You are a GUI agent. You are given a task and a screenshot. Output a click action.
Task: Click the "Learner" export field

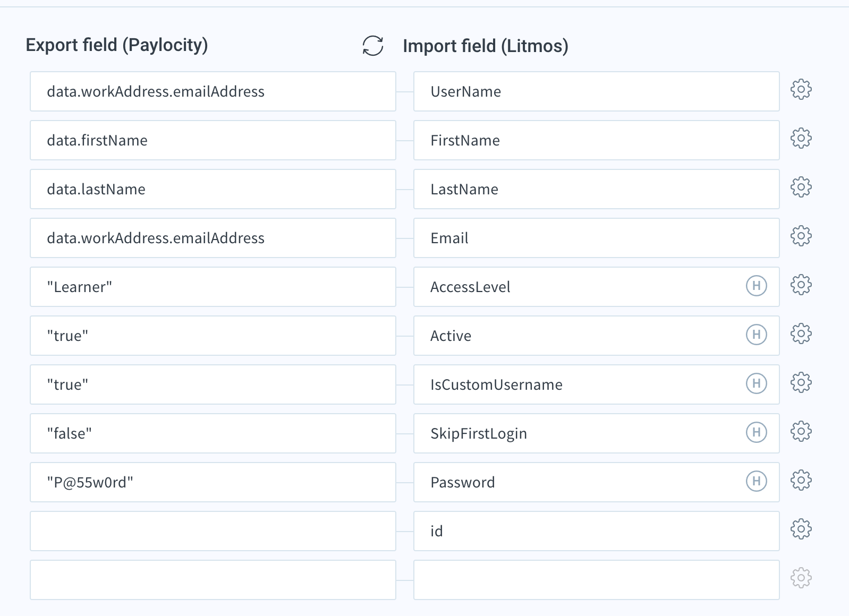pos(213,287)
